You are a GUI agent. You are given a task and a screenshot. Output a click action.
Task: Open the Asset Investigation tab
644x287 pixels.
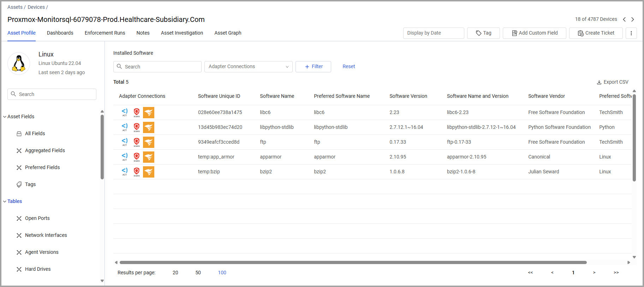click(x=182, y=33)
